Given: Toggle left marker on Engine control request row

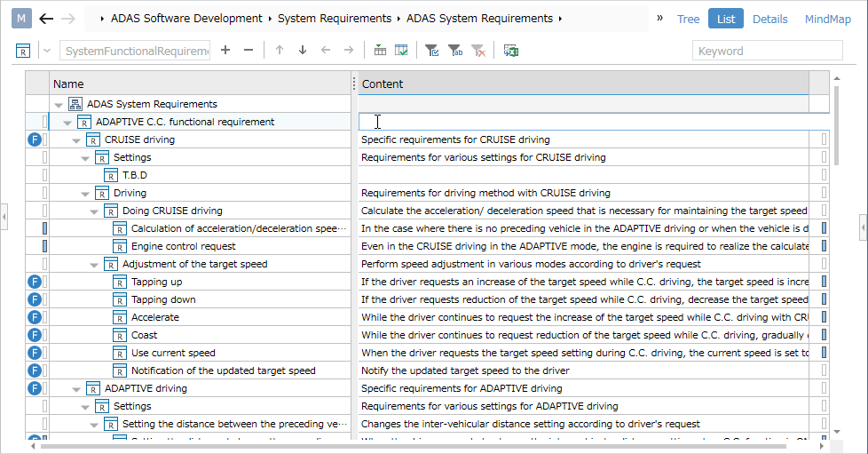Looking at the screenshot, I should tap(45, 246).
